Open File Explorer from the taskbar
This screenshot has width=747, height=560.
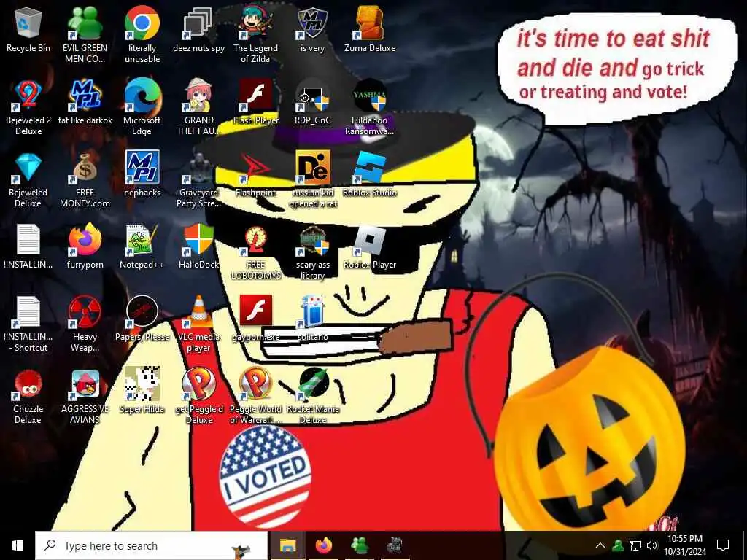(x=287, y=545)
